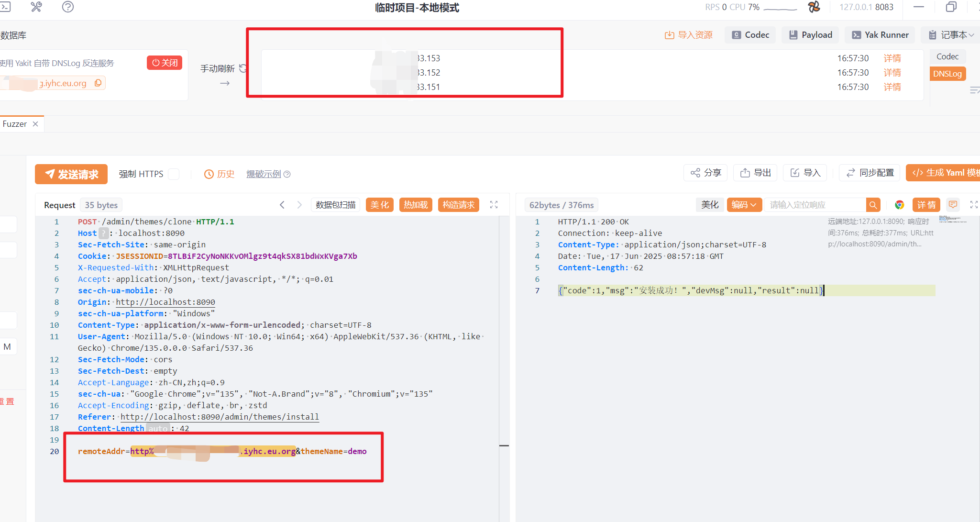Close the Fuzzer tab
This screenshot has height=522, width=980.
35,124
